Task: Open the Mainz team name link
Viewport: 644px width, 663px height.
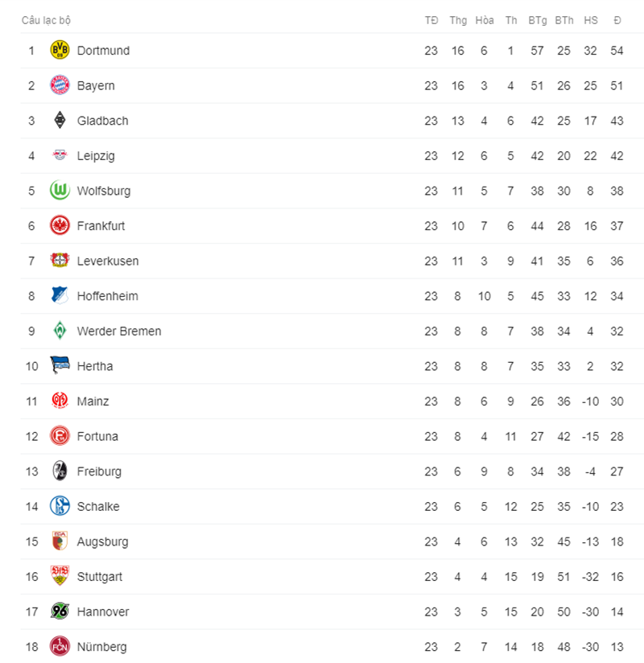Action: (x=93, y=402)
